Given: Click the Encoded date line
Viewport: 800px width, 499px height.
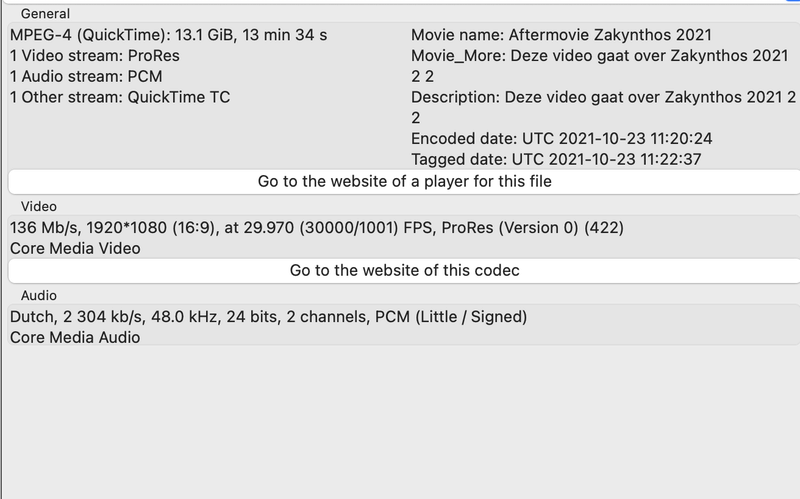Looking at the screenshot, I should [561, 138].
